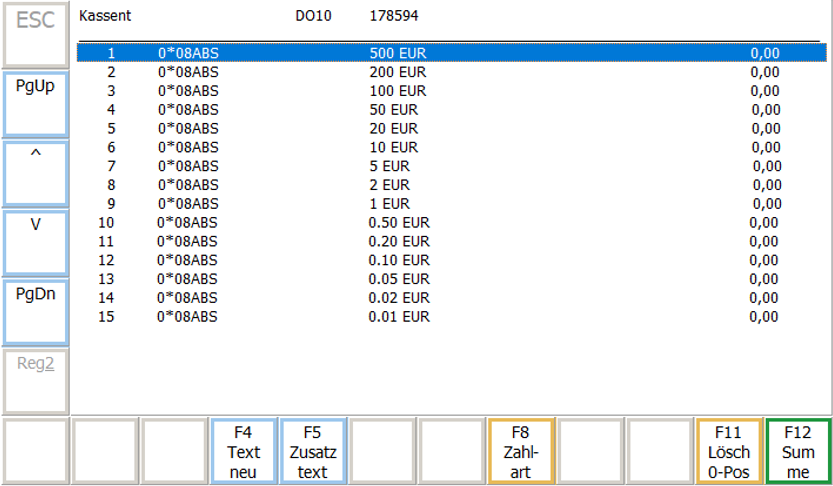Open F8 Zahlart payment type
Screen dimensions: 833x486
[520, 451]
